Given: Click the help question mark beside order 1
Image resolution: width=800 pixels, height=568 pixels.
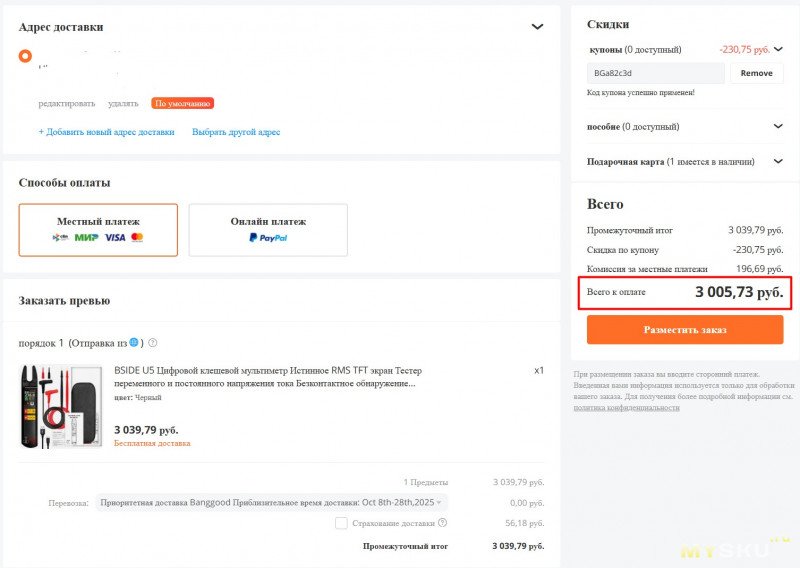Looking at the screenshot, I should (153, 343).
